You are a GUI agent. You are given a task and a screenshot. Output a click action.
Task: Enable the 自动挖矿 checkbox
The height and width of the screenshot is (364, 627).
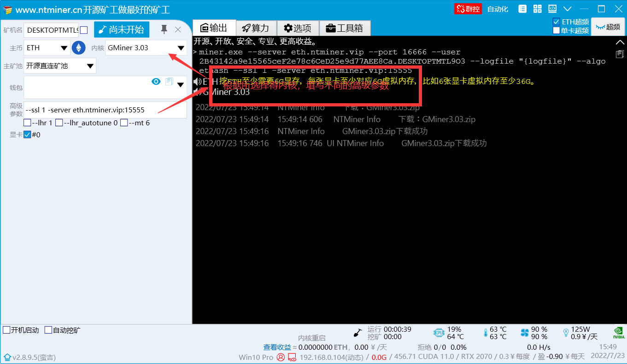pyautogui.click(x=48, y=330)
